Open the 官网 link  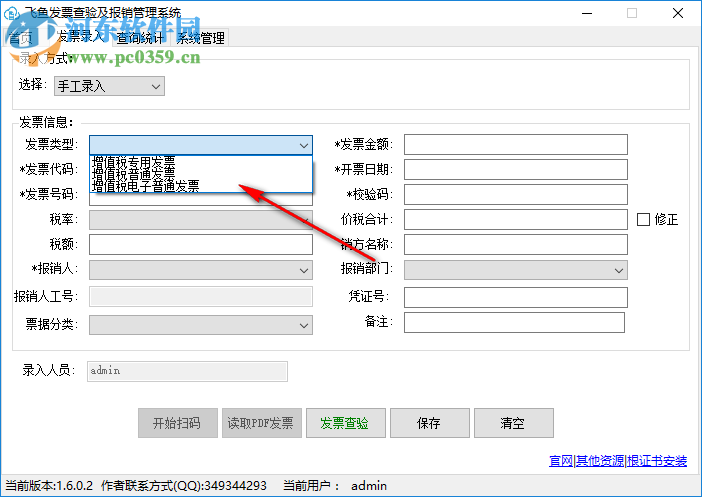coord(561,461)
